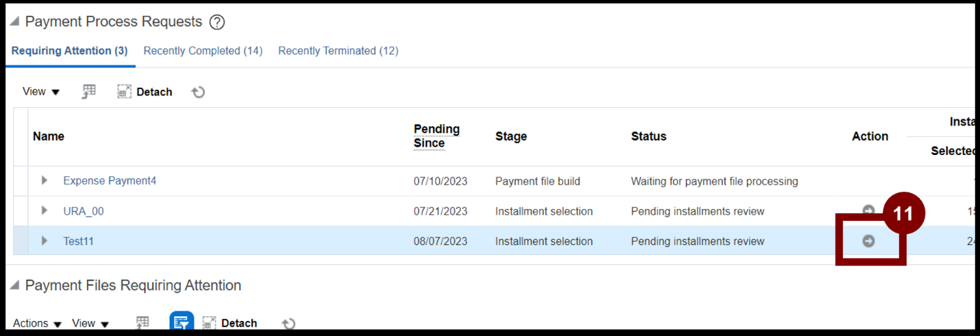
Task: Open the Expense Payment4 link
Action: [110, 180]
